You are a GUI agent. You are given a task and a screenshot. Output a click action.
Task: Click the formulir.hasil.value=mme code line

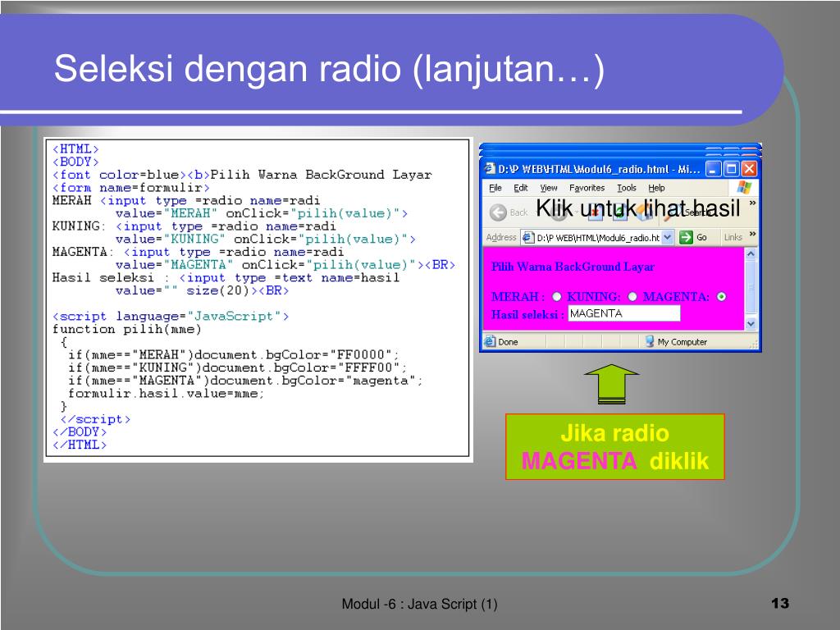166,393
